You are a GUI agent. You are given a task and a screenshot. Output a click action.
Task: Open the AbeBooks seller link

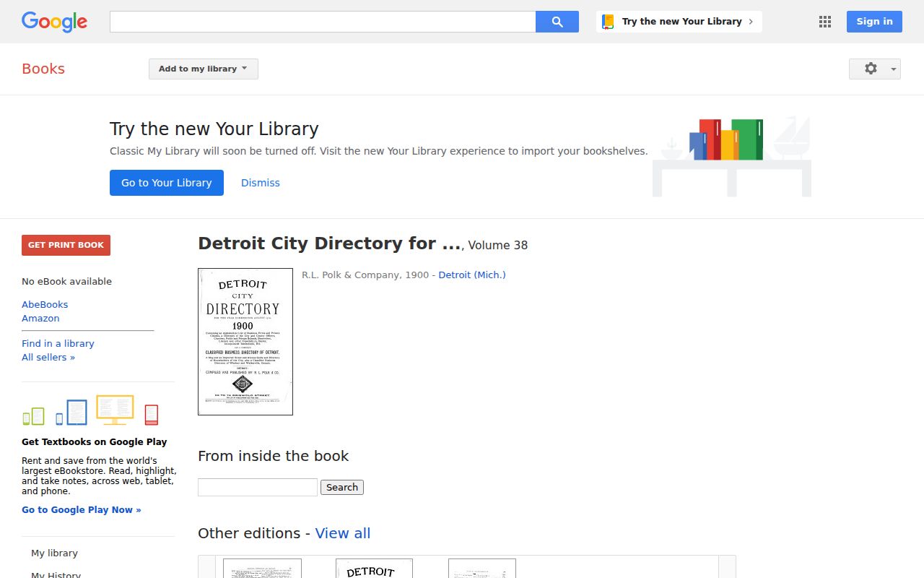click(45, 305)
